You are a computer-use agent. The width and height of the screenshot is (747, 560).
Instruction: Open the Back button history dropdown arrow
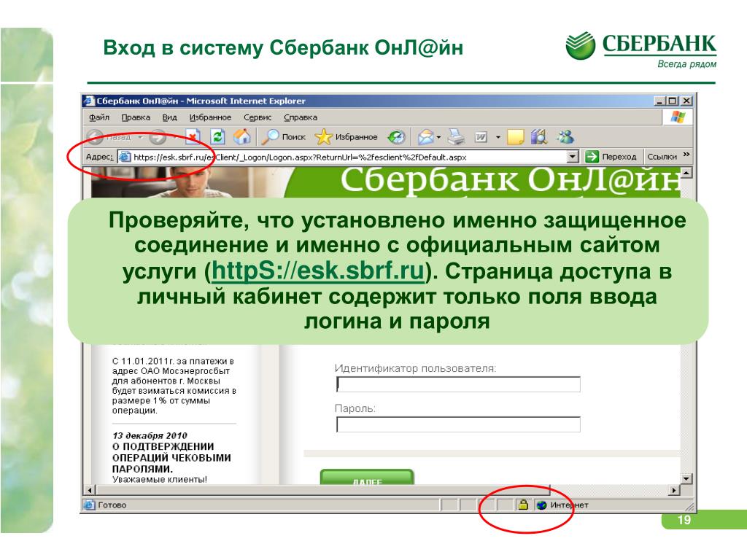click(x=140, y=137)
